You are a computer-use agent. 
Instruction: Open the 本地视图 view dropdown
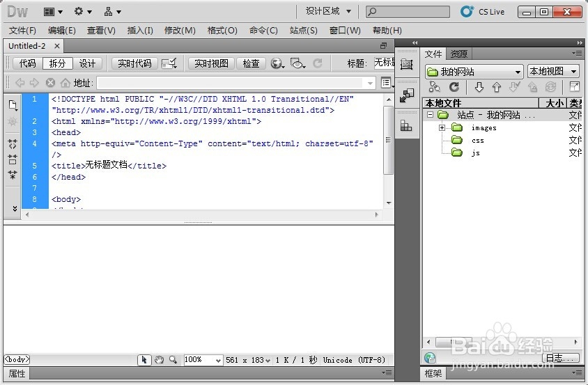click(x=553, y=71)
